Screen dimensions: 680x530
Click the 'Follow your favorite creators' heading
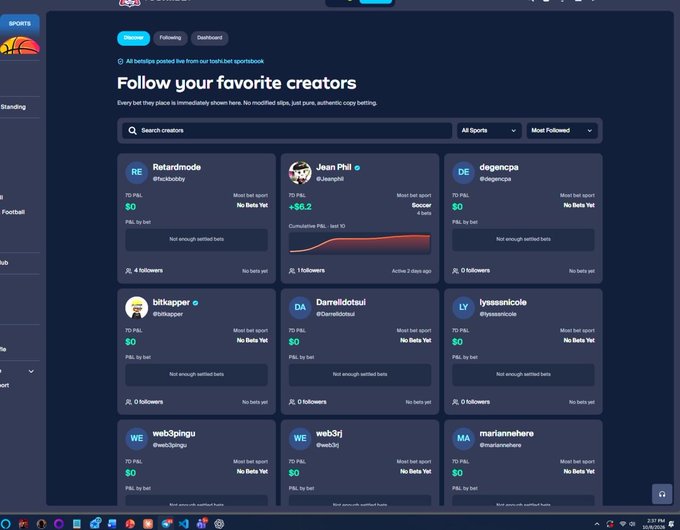237,83
